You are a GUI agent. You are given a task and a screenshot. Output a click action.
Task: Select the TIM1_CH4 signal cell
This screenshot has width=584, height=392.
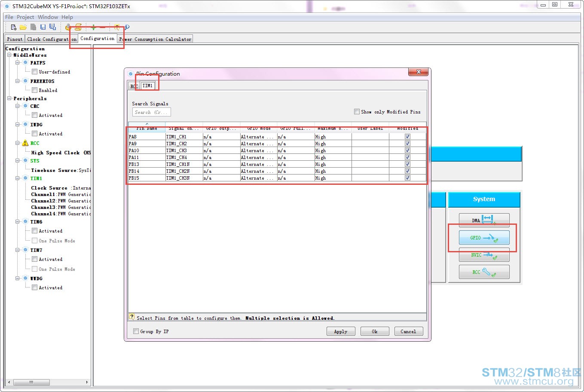[x=184, y=157]
